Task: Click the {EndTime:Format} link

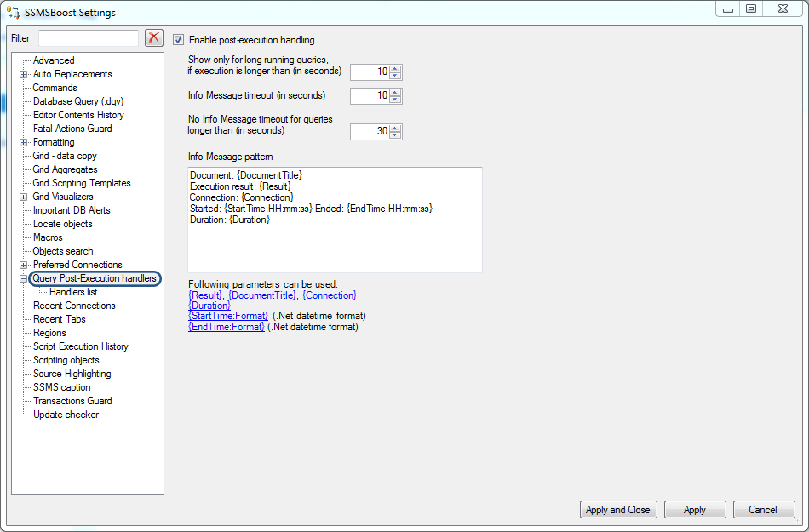Action: (227, 327)
